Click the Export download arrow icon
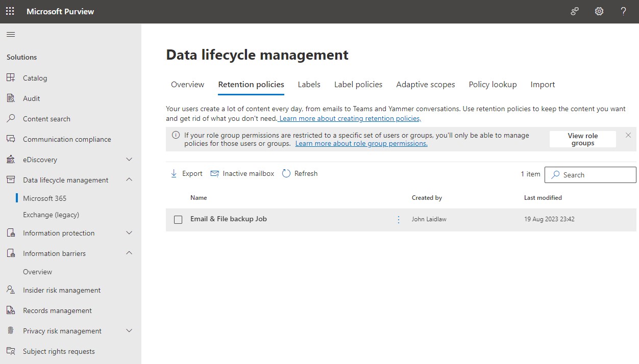 tap(174, 173)
